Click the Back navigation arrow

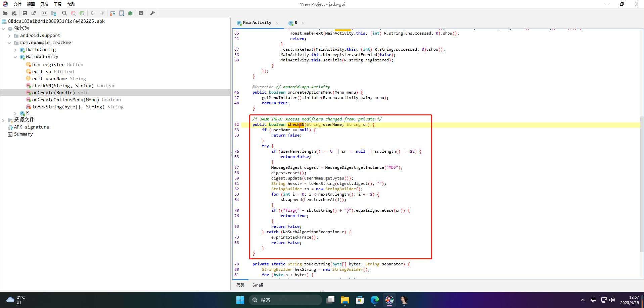93,13
